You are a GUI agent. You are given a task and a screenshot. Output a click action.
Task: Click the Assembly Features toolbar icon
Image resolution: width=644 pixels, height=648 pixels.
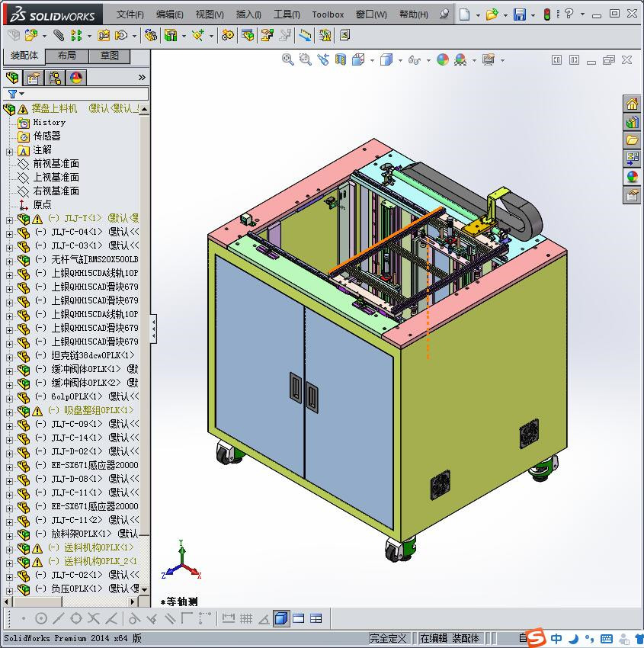pyautogui.click(x=171, y=36)
